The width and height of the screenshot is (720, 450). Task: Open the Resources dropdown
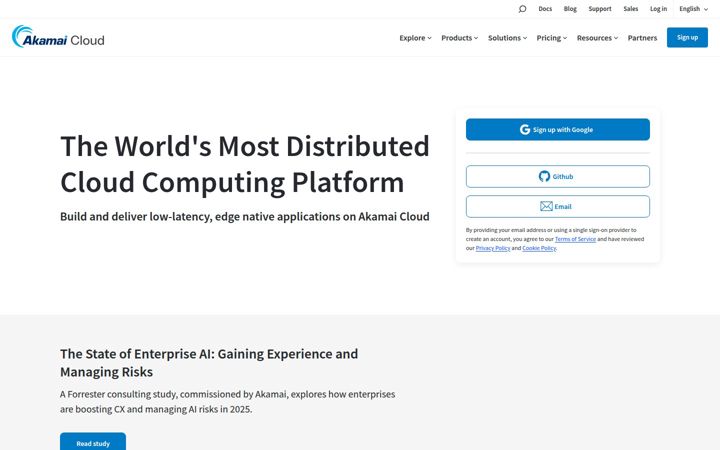[x=597, y=38]
